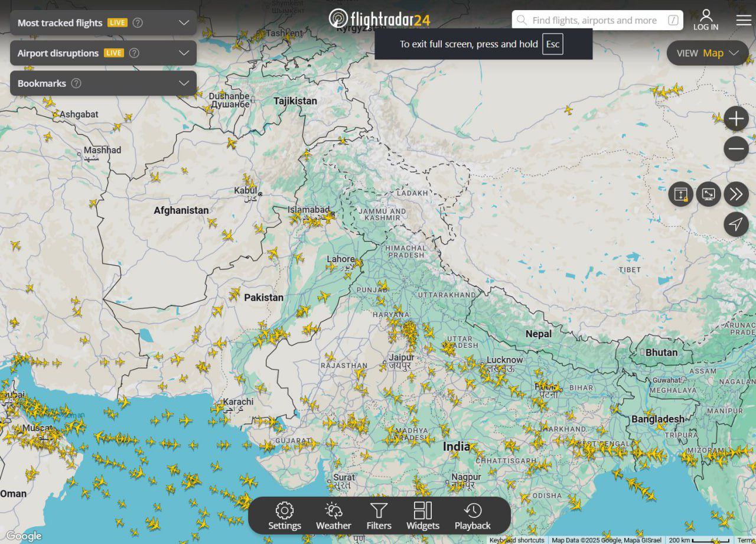Click help icon beside Most tracked flights

pyautogui.click(x=138, y=22)
